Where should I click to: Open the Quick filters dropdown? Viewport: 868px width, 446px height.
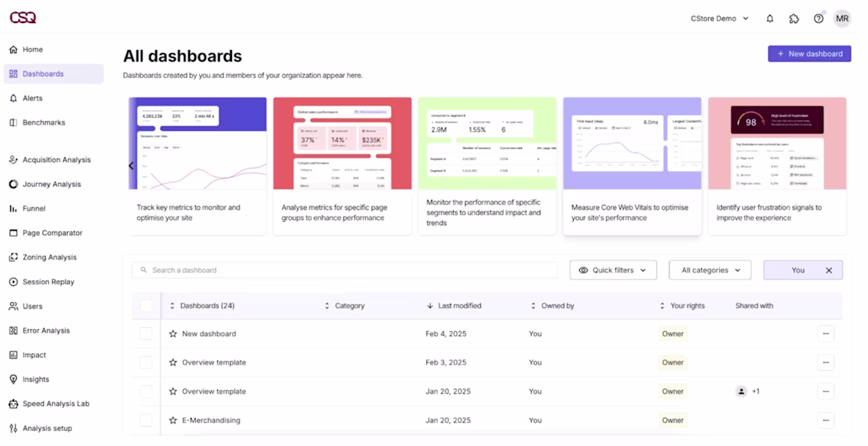[613, 270]
